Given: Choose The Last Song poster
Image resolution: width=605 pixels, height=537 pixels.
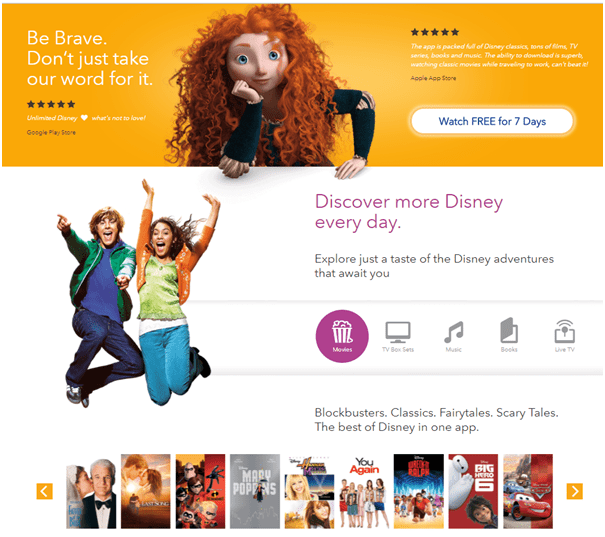Looking at the screenshot, I should (x=146, y=491).
